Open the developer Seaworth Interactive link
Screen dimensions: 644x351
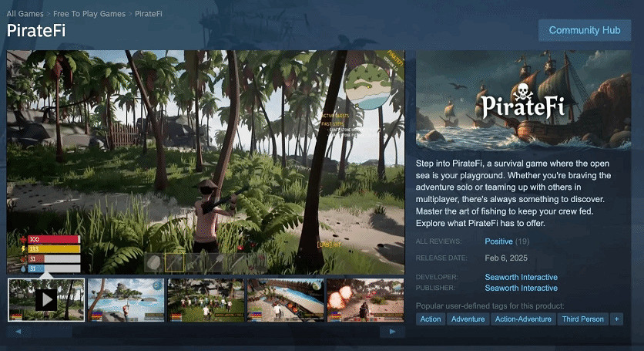[521, 277]
